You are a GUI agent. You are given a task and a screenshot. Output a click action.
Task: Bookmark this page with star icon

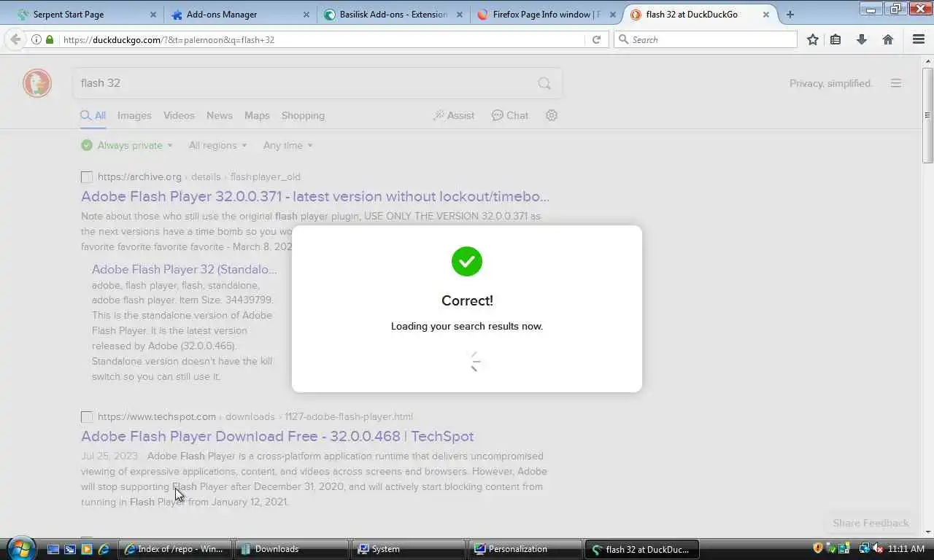pyautogui.click(x=813, y=39)
